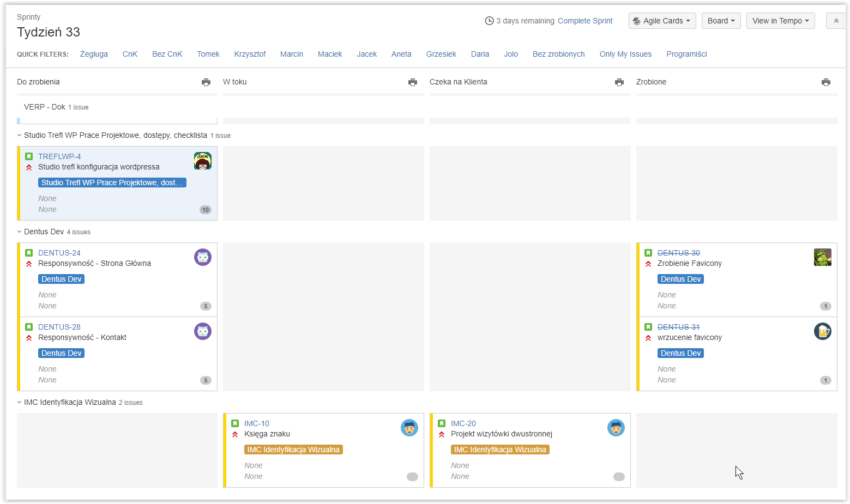
Task: Open issue DENTUS-24 link
Action: pyautogui.click(x=59, y=253)
